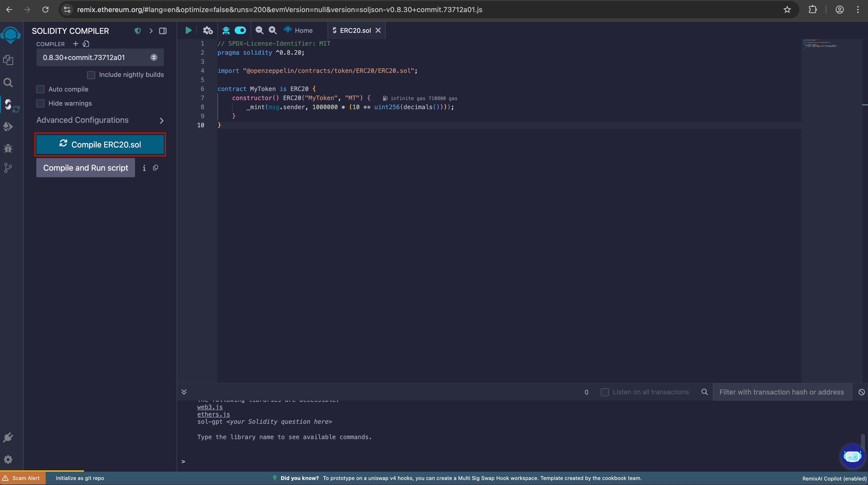The height and width of the screenshot is (485, 868).
Task: Open the Settings gear in sidebar
Action: [x=8, y=460]
